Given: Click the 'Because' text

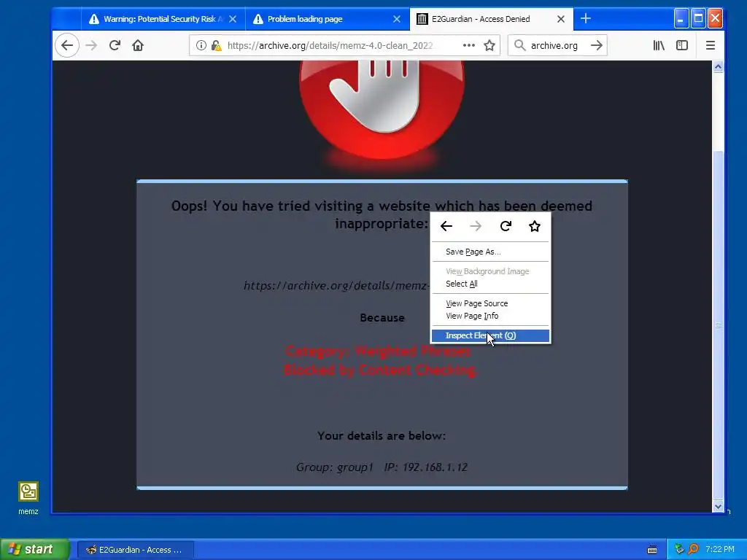Looking at the screenshot, I should (x=382, y=318).
